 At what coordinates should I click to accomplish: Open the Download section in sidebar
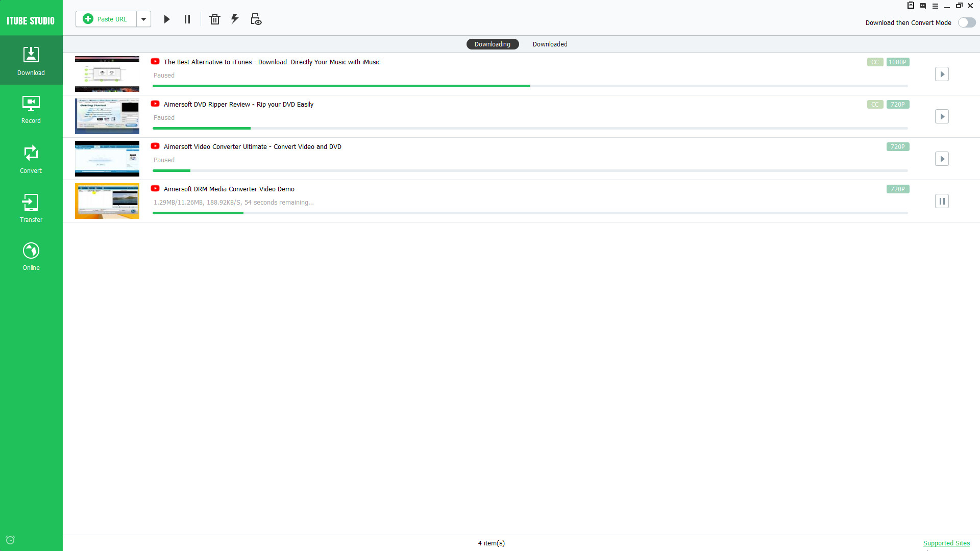pos(31,60)
